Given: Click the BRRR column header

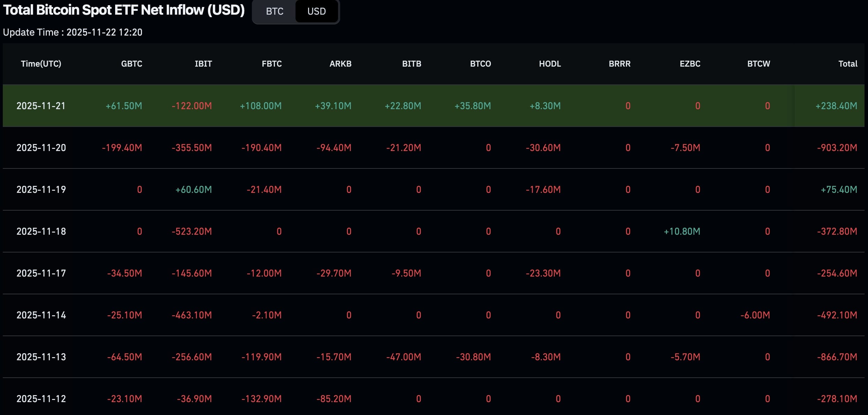Looking at the screenshot, I should [620, 64].
